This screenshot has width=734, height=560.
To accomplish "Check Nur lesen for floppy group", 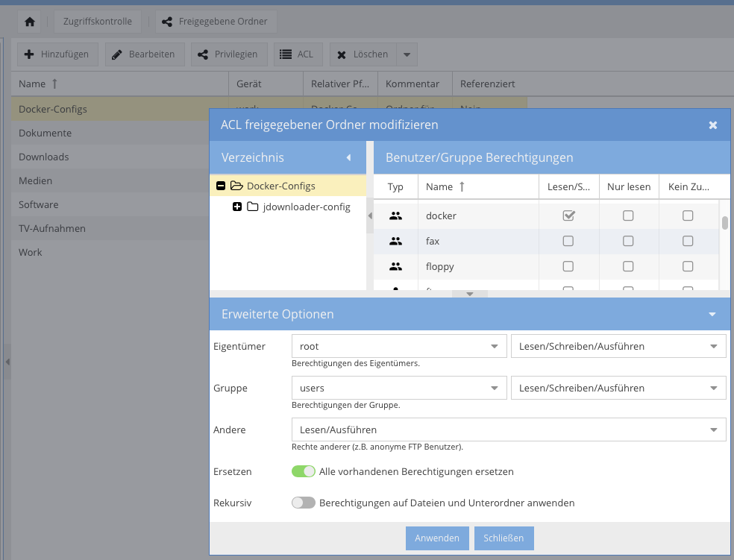I will point(628,266).
